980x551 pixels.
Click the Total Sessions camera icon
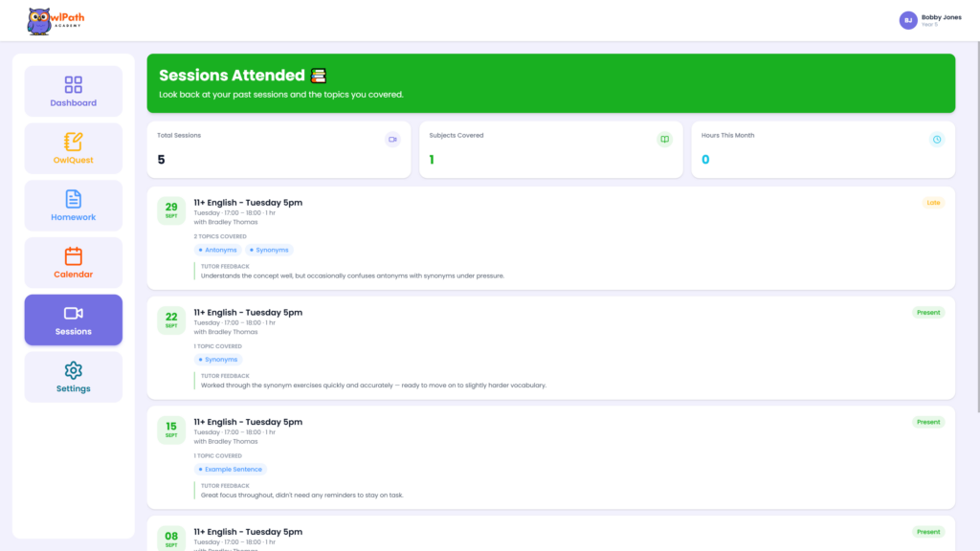coord(392,140)
